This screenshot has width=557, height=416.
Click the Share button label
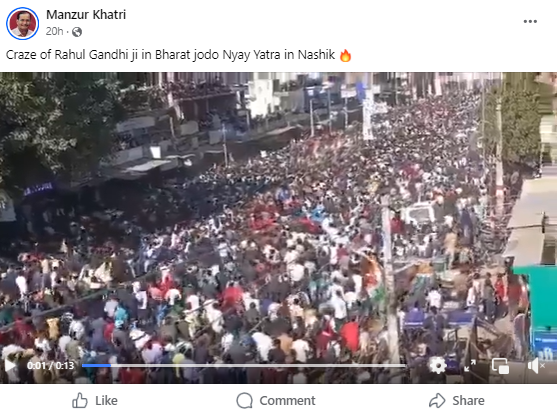click(x=468, y=401)
